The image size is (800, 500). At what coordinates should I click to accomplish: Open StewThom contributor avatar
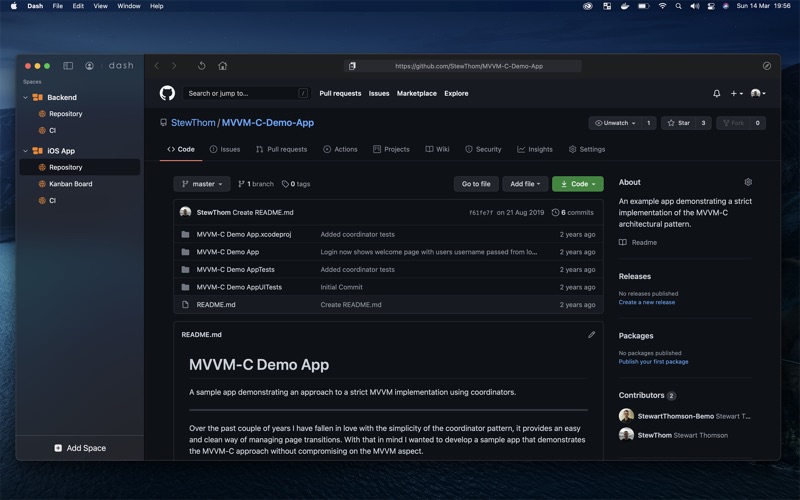point(626,435)
